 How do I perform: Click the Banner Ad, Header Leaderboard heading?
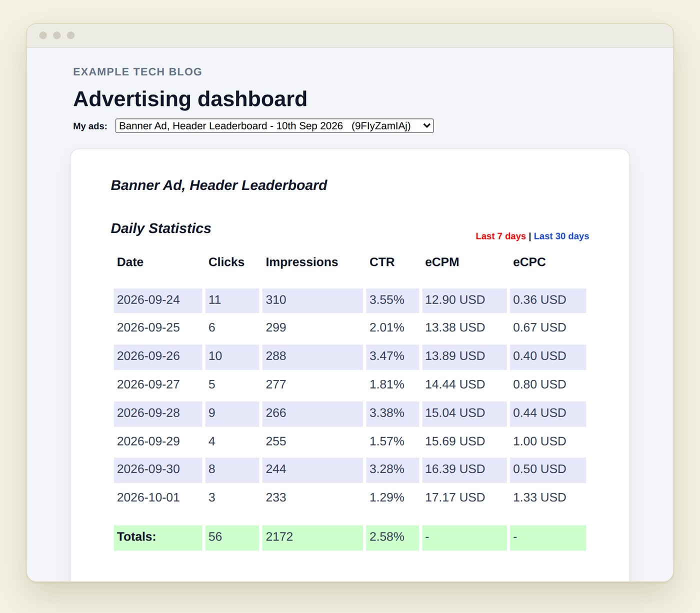[218, 185]
